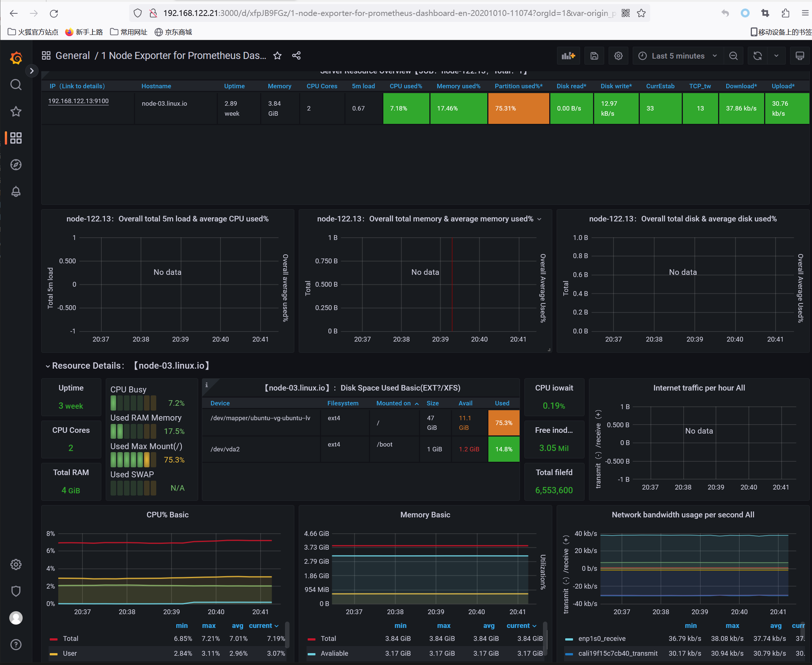Open 192.168.122.13:9100 details link

(78, 101)
